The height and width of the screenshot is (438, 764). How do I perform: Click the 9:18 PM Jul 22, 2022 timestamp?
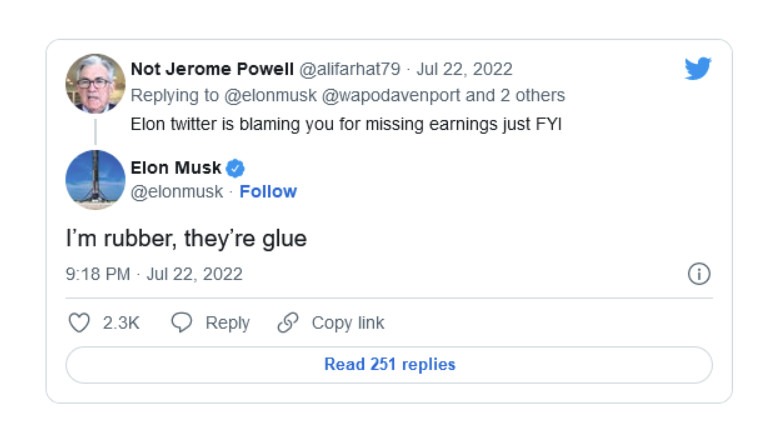click(x=154, y=274)
